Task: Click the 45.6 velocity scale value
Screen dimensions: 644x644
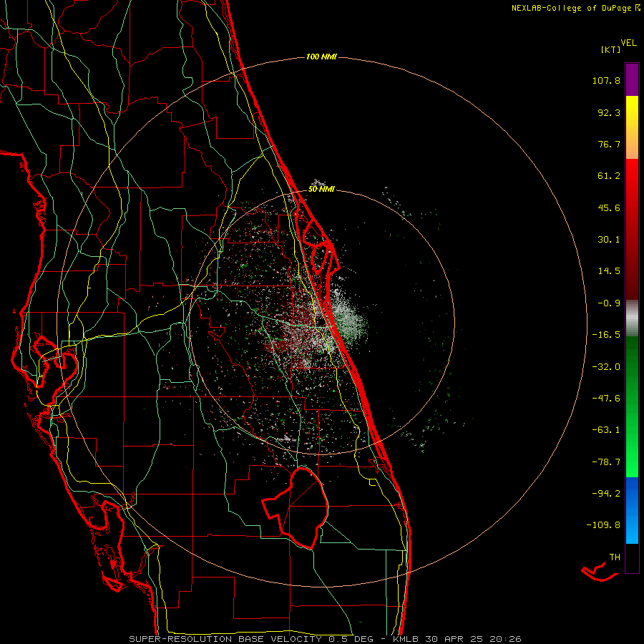Action: [x=609, y=208]
